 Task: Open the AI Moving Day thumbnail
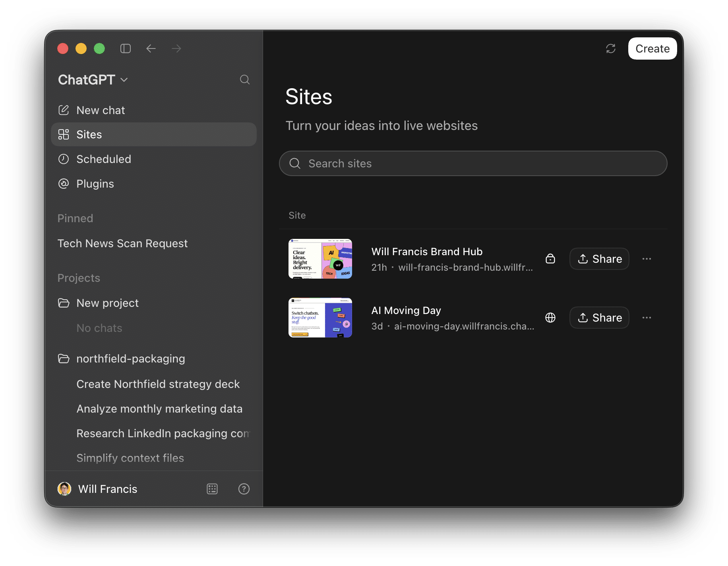click(x=320, y=318)
